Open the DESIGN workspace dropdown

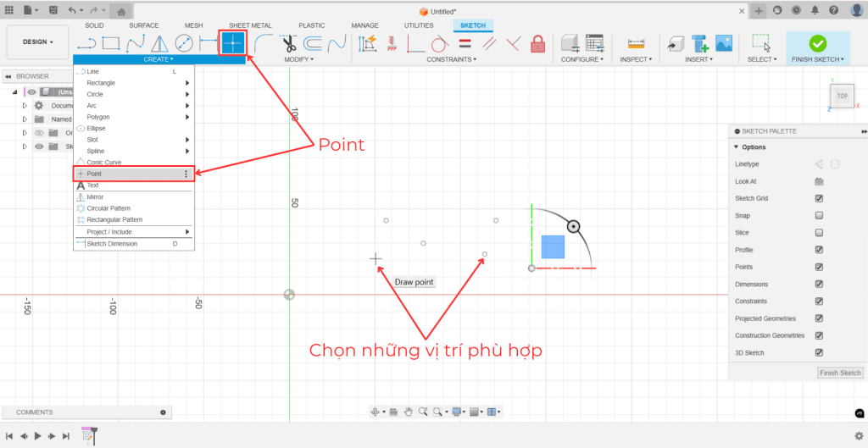click(x=37, y=41)
